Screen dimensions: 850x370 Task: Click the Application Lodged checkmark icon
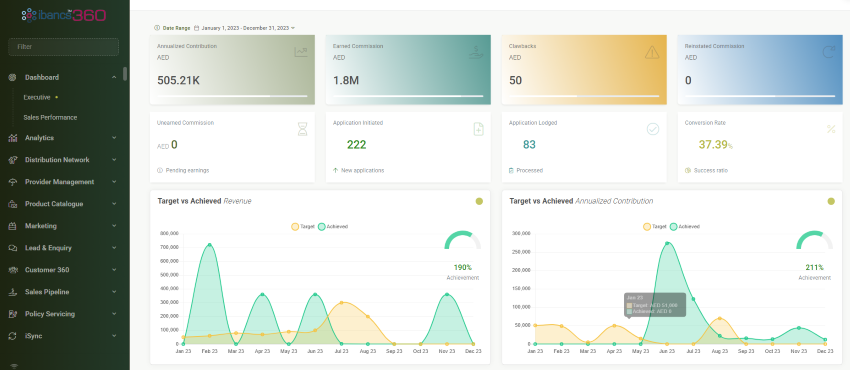653,129
